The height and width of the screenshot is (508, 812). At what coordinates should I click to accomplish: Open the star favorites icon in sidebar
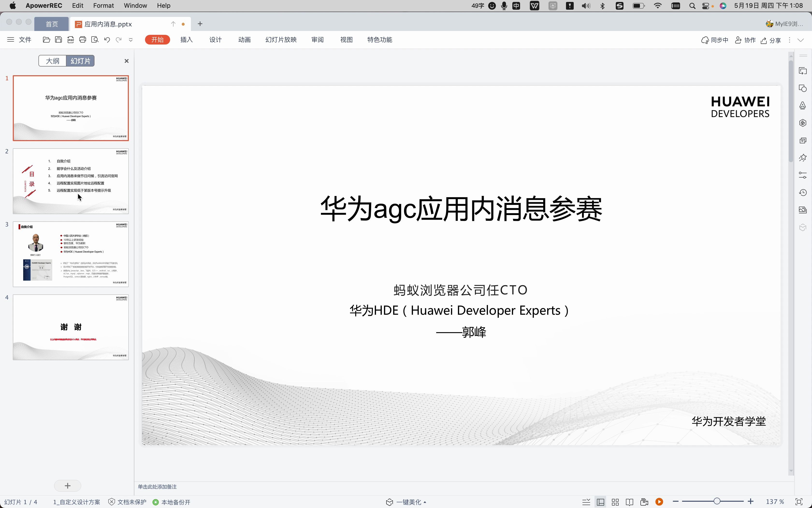coord(803,157)
